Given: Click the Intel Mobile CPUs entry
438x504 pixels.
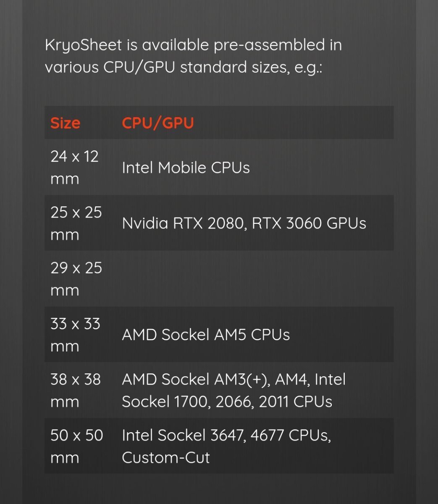Looking at the screenshot, I should click(x=186, y=168).
